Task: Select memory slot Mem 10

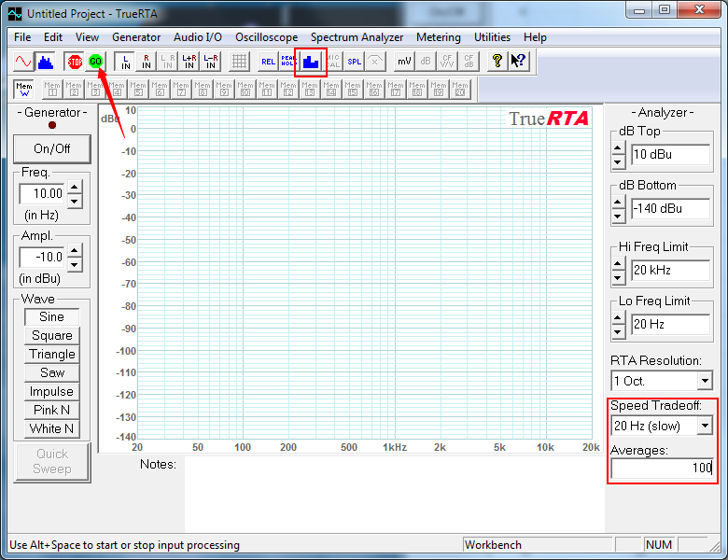Action: [245, 89]
